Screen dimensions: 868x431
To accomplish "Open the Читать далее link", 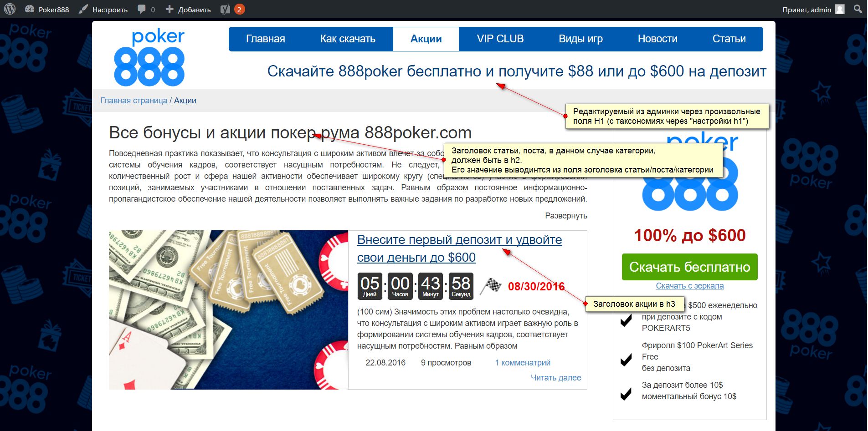I will pyautogui.click(x=556, y=378).
